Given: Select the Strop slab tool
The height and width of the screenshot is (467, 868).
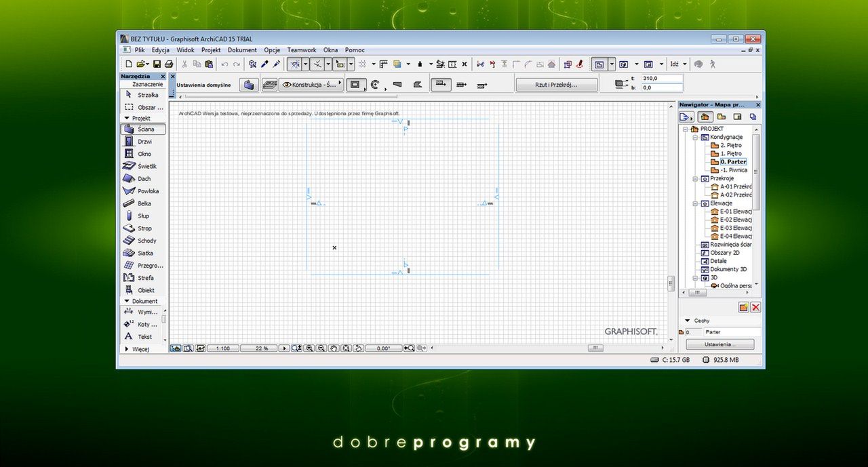Looking at the screenshot, I should [x=143, y=228].
